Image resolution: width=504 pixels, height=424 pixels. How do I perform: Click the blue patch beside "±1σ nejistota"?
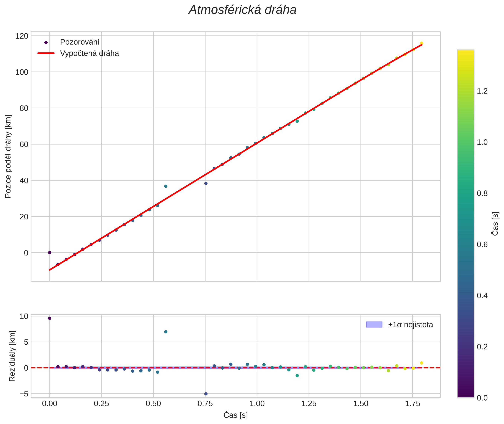[x=374, y=324]
